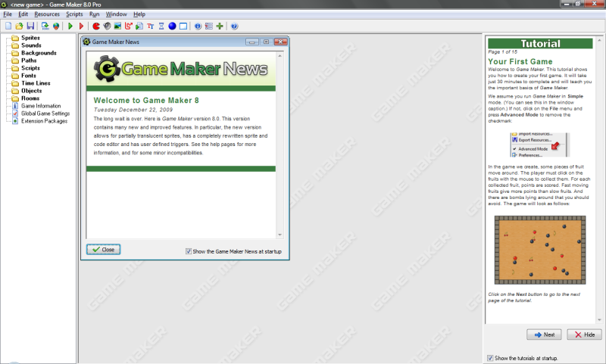Minimize the Game Maker News window
This screenshot has height=364, width=606.
pyautogui.click(x=252, y=42)
